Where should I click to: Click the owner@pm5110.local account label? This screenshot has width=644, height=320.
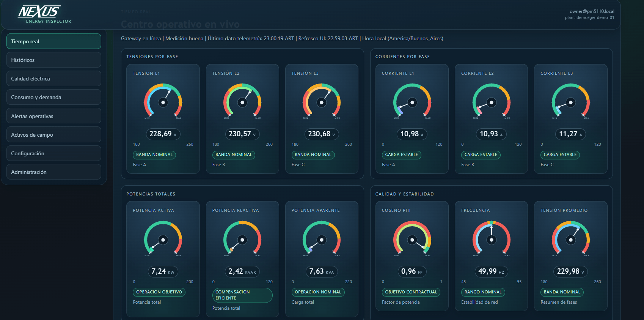click(x=592, y=11)
